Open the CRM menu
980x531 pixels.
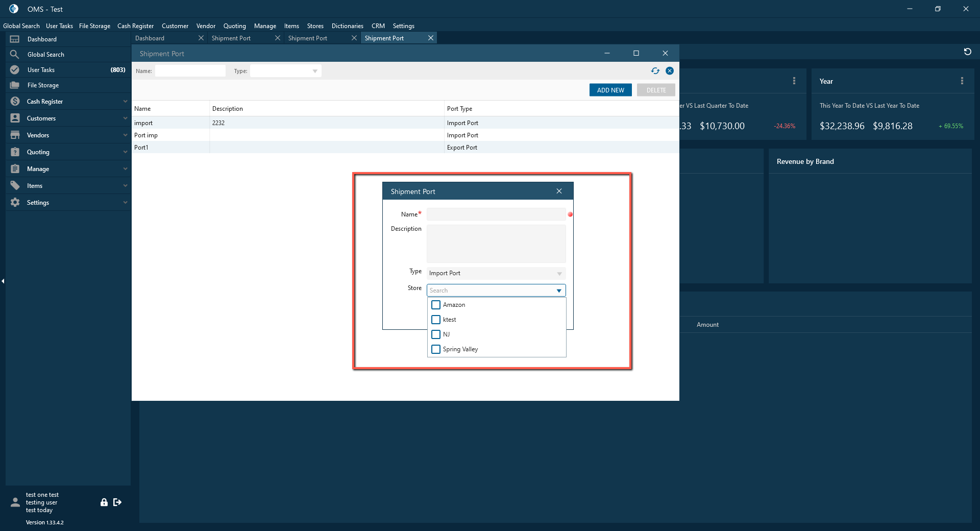coord(378,26)
